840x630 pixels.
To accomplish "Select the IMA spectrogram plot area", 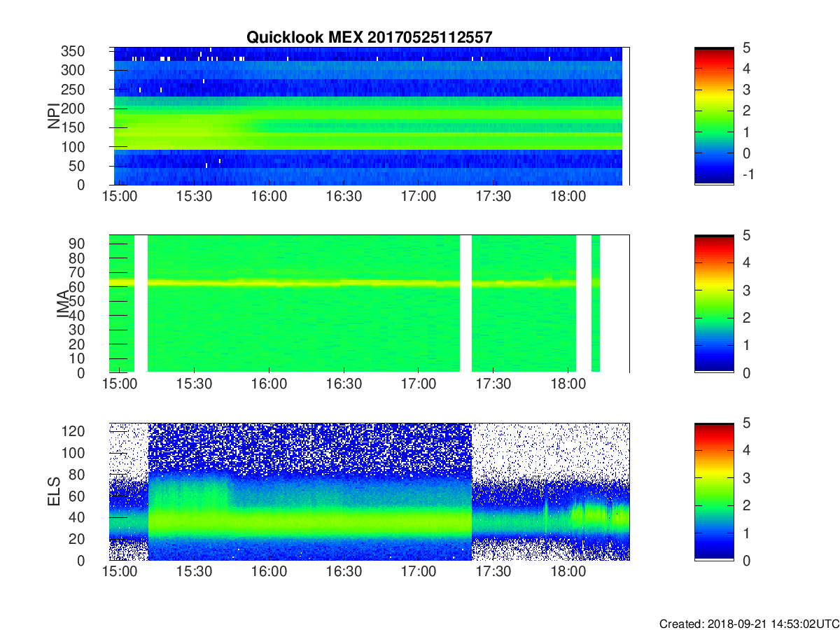I will [x=369, y=304].
